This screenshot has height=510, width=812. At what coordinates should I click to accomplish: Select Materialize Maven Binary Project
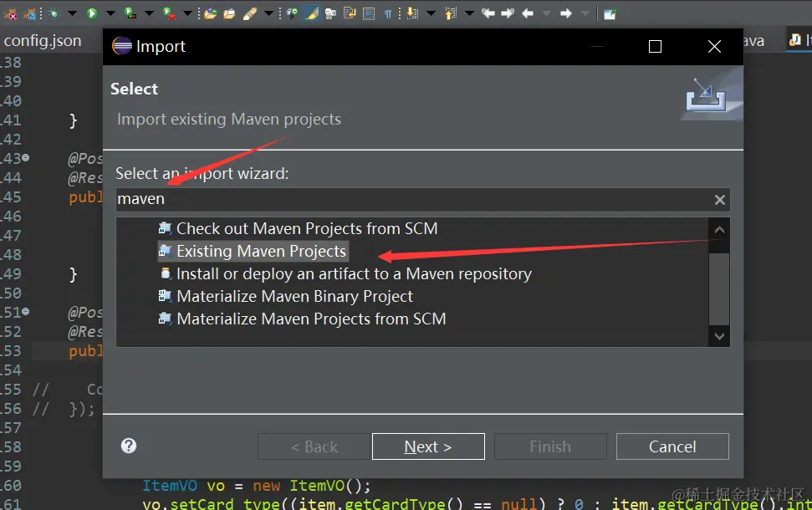coord(286,296)
